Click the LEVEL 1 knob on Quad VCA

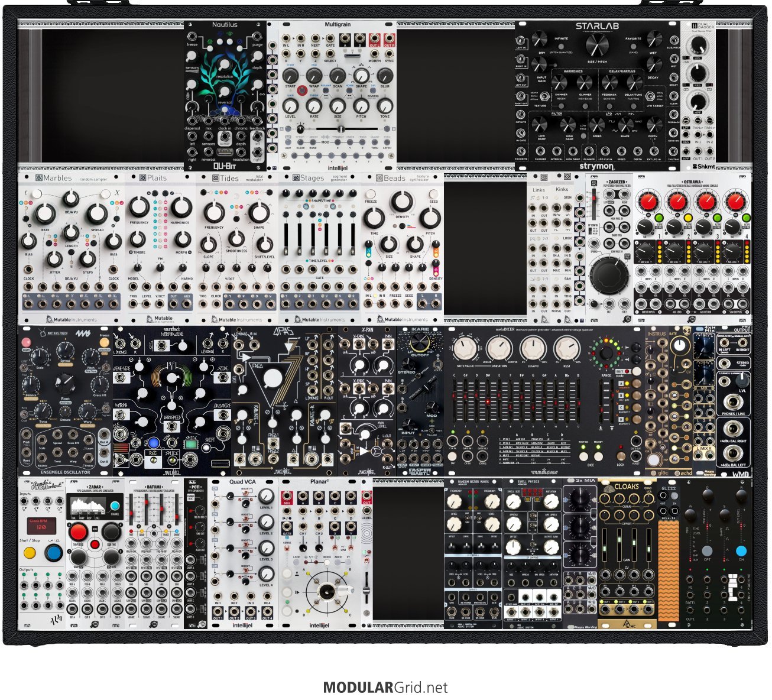click(x=266, y=496)
